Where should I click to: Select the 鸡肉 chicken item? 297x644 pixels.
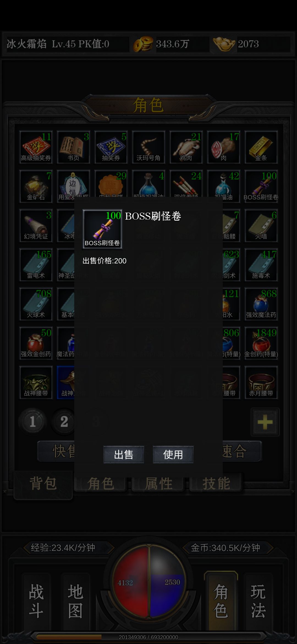pyautogui.click(x=186, y=147)
